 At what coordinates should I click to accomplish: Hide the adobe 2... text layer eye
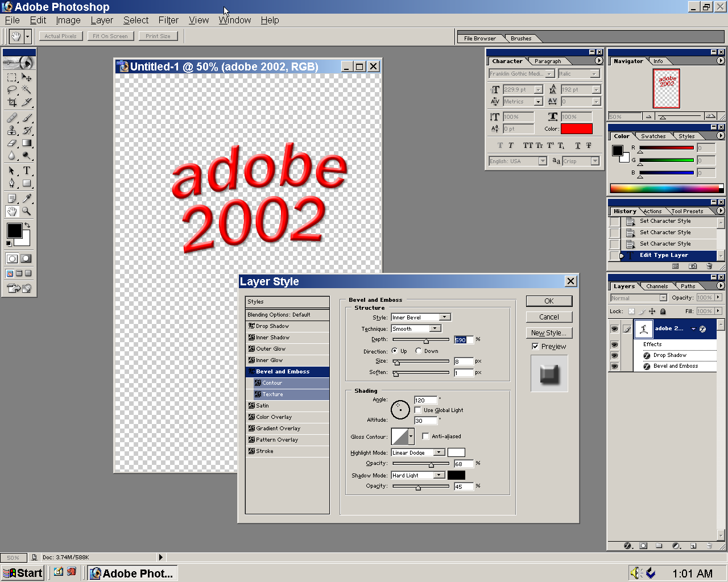click(x=614, y=329)
